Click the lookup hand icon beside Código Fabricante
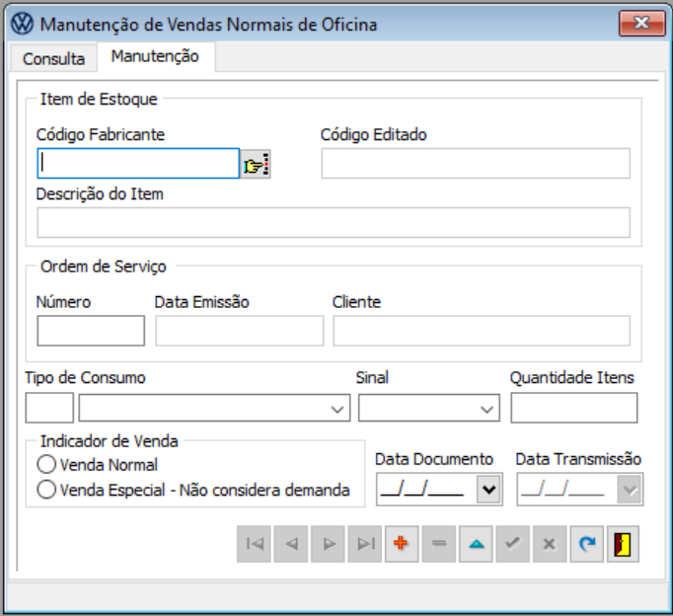Viewport: 673px width, 616px height. click(257, 165)
